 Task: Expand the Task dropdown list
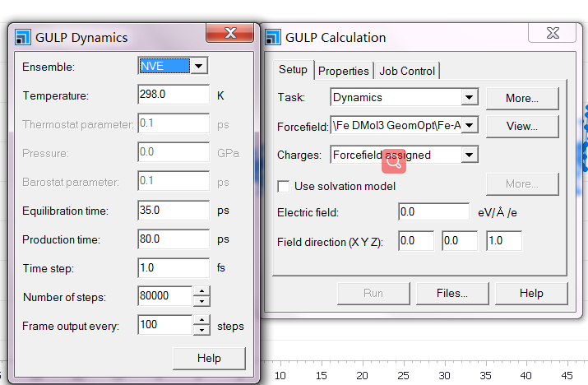click(470, 98)
